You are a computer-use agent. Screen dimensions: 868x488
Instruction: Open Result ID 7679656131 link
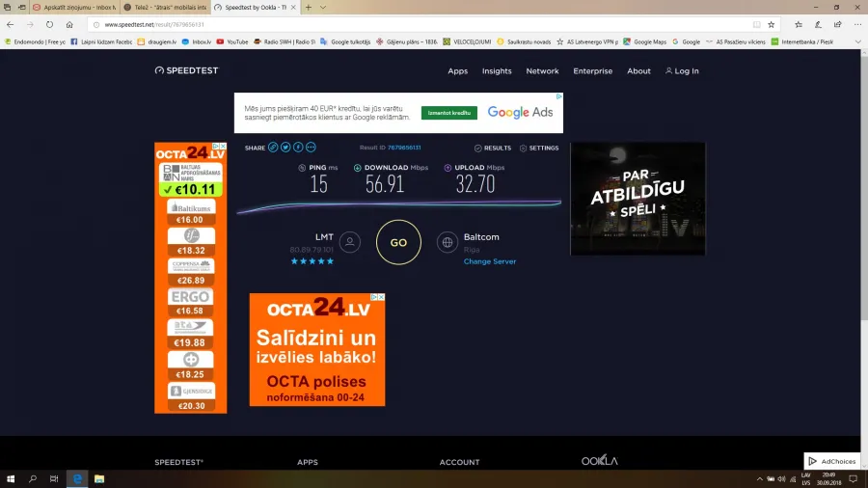404,148
